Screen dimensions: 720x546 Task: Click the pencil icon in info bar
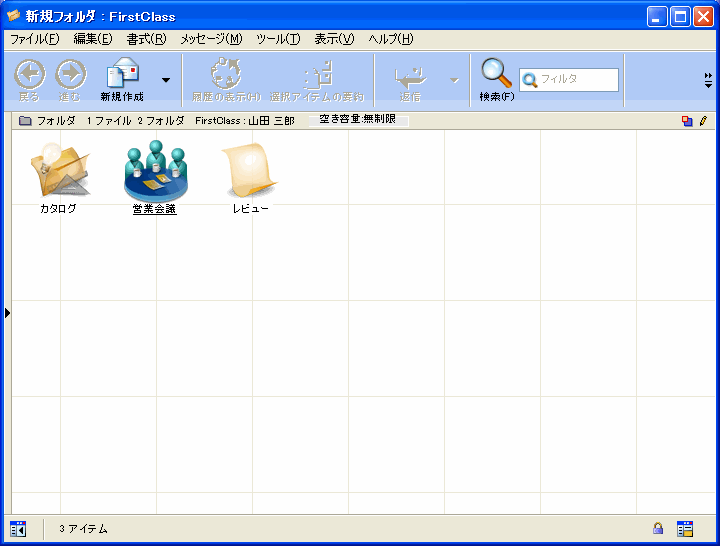point(703,121)
